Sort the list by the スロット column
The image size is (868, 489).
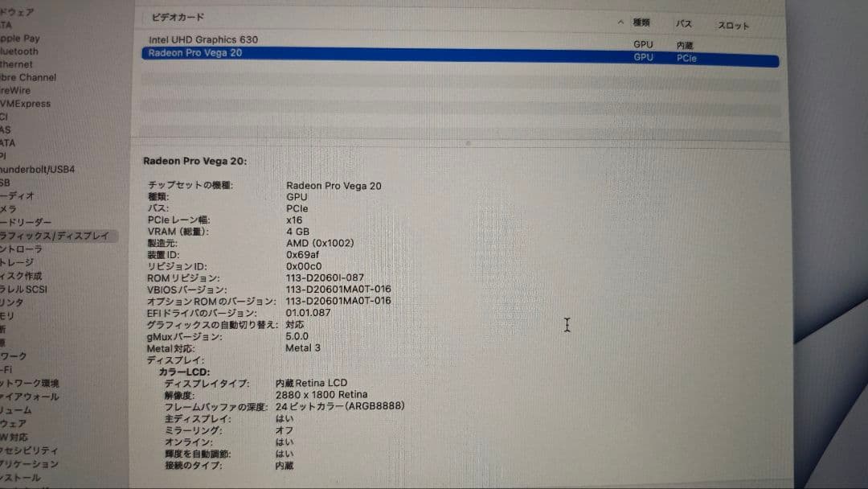click(x=734, y=25)
